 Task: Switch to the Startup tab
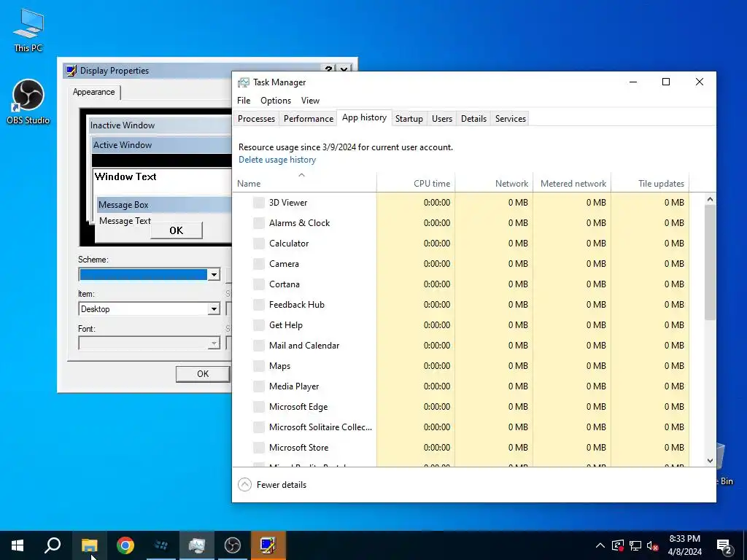409,119
